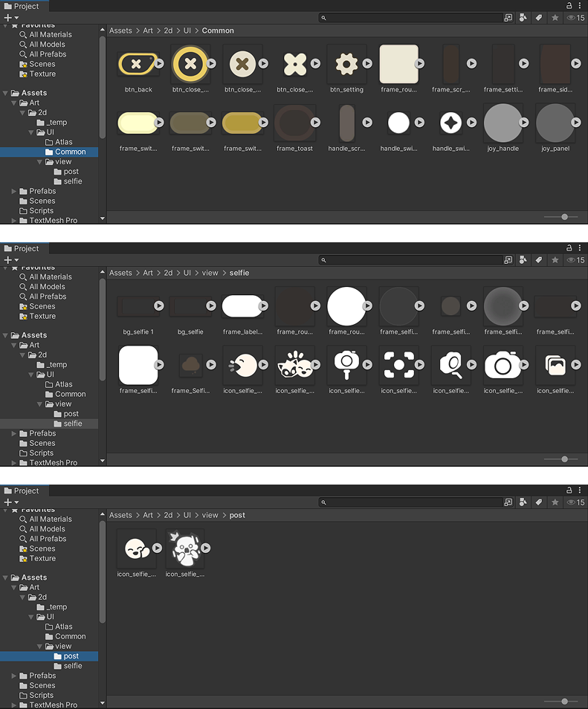
Task: Select the cream four-petal btn_close sprite
Action: click(294, 64)
